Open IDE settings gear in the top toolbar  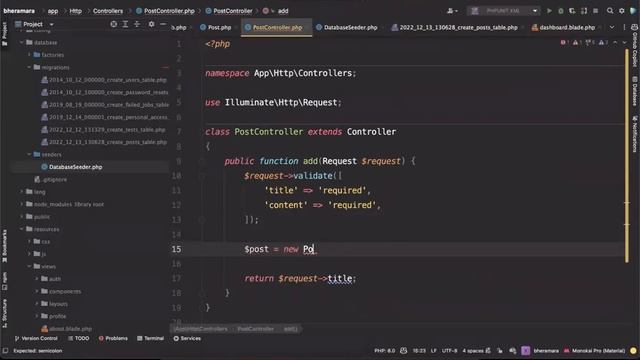621,11
